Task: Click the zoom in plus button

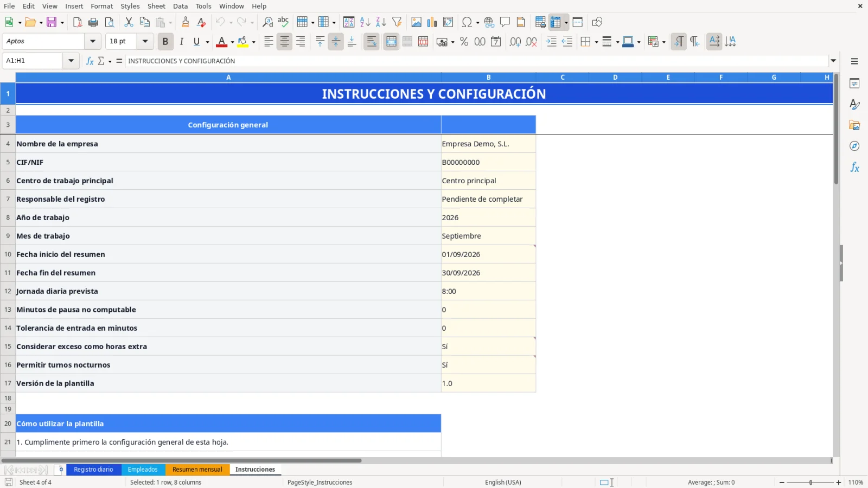Action: (839, 483)
